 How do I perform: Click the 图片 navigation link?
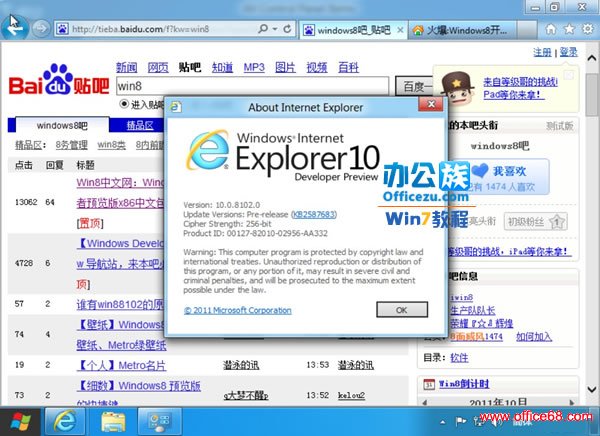pos(285,68)
